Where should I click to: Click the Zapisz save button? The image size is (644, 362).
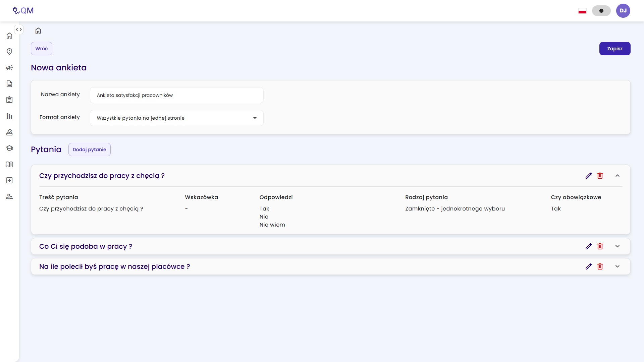(615, 49)
